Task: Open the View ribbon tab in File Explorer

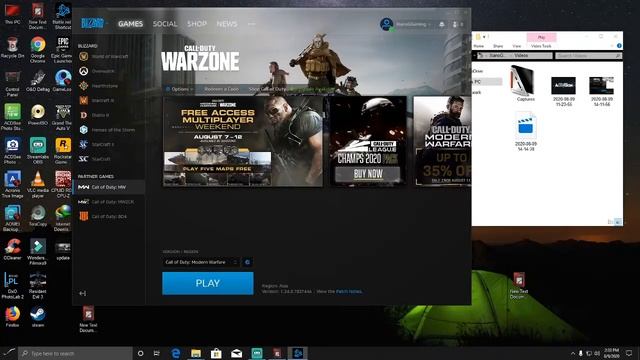Action: 517,46
